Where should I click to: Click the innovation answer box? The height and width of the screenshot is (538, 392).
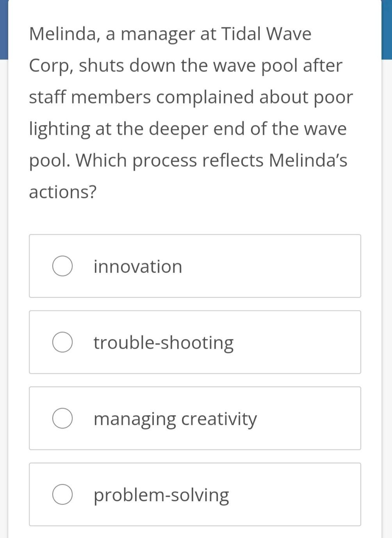click(195, 266)
